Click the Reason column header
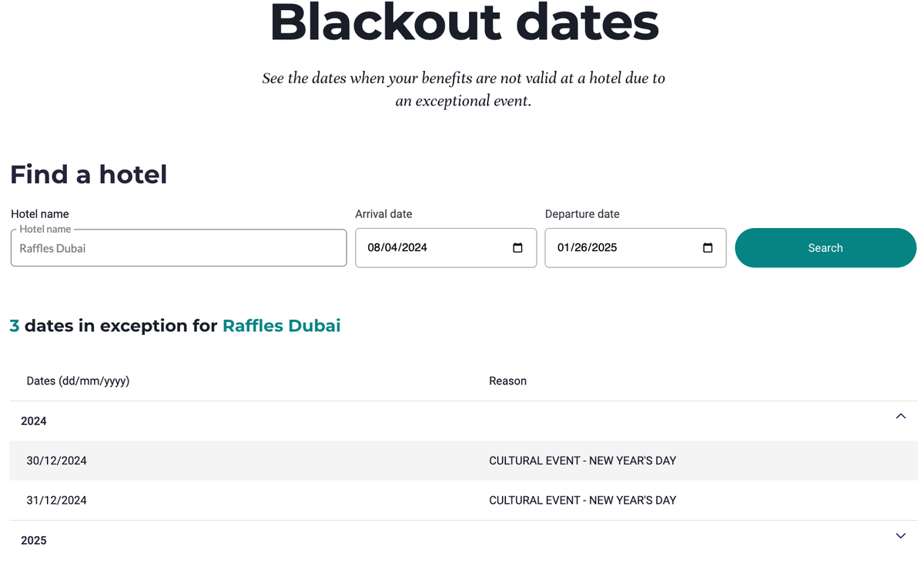Image resolution: width=924 pixels, height=563 pixels. pos(507,380)
